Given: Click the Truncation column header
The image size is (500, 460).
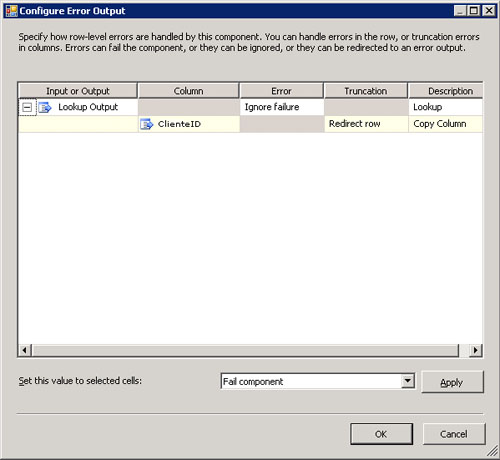Looking at the screenshot, I should 366,91.
